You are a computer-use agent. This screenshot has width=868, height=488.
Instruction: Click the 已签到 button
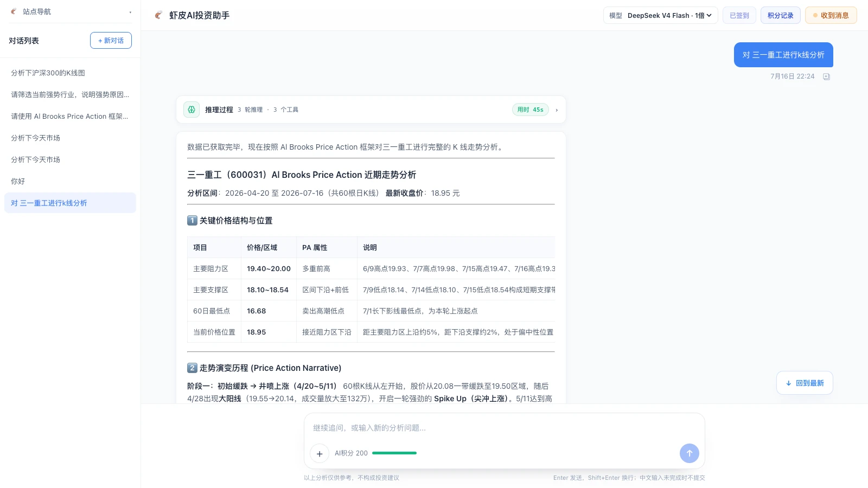point(739,15)
